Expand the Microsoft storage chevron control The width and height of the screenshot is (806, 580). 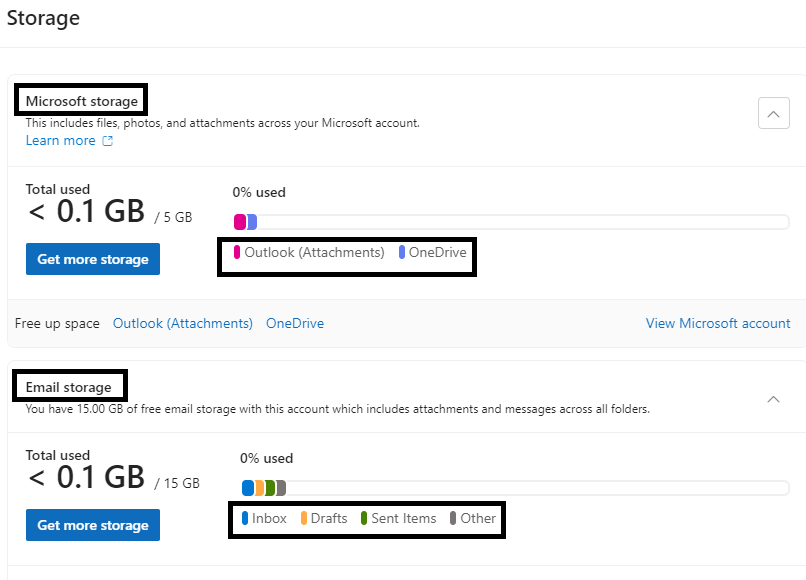click(x=773, y=113)
